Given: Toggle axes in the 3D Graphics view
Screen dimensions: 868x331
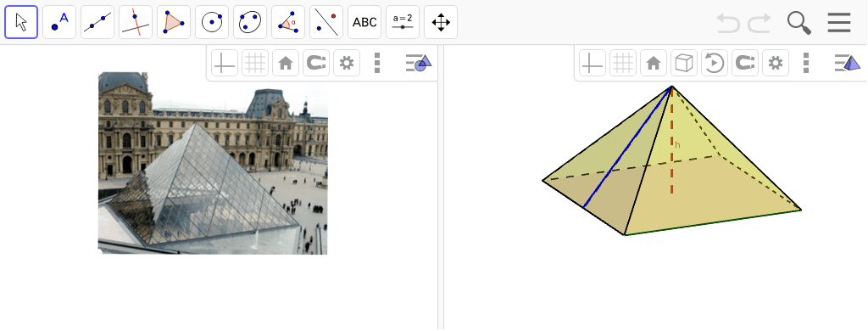Looking at the screenshot, I should (x=593, y=63).
